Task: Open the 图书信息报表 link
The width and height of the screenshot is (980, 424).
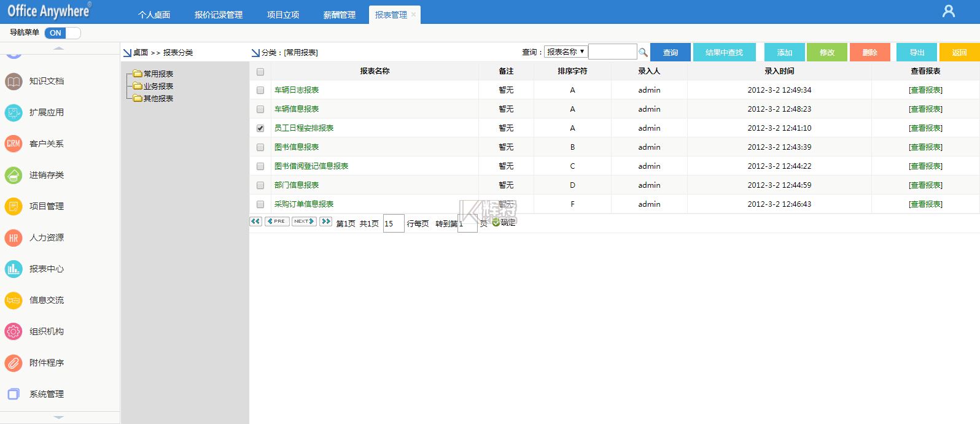Action: 297,147
